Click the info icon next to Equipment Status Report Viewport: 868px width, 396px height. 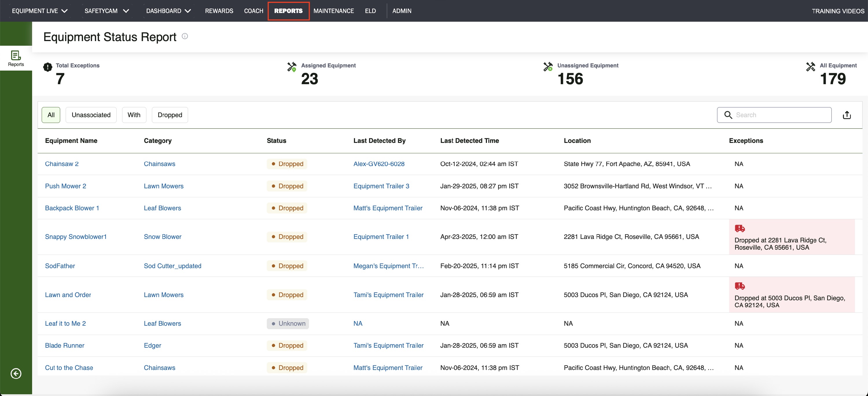[x=185, y=36]
